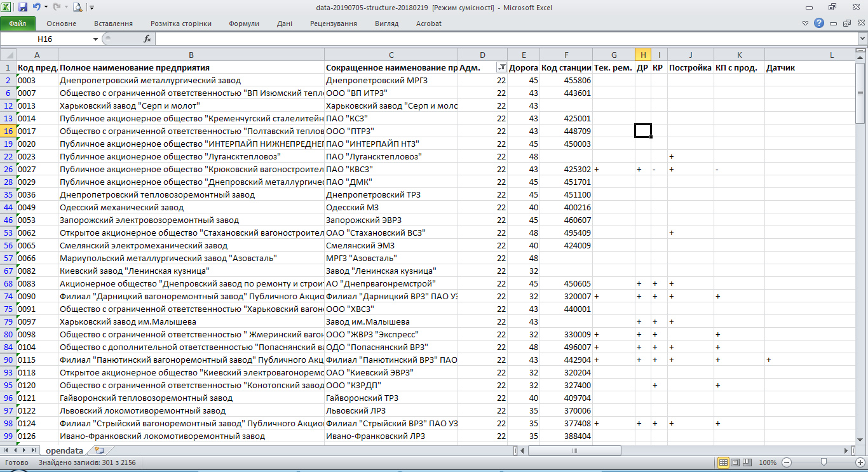The height and width of the screenshot is (472, 868).
Task: Switch to Page Break Preview view
Action: click(746, 462)
